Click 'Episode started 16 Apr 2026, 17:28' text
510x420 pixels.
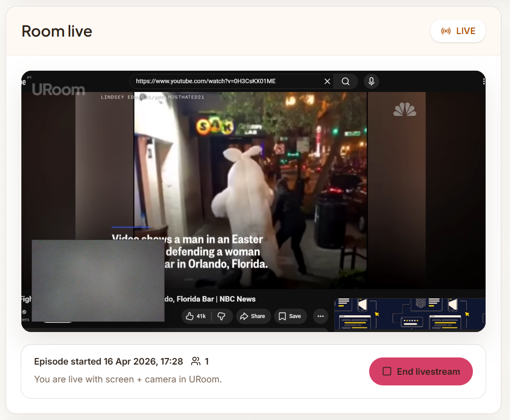(108, 362)
